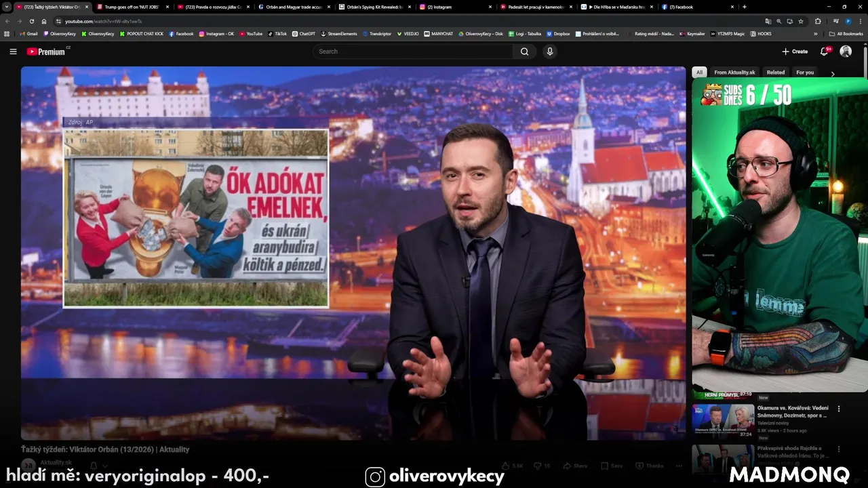
Task: Go back with browser back arrow
Action: click(8, 21)
